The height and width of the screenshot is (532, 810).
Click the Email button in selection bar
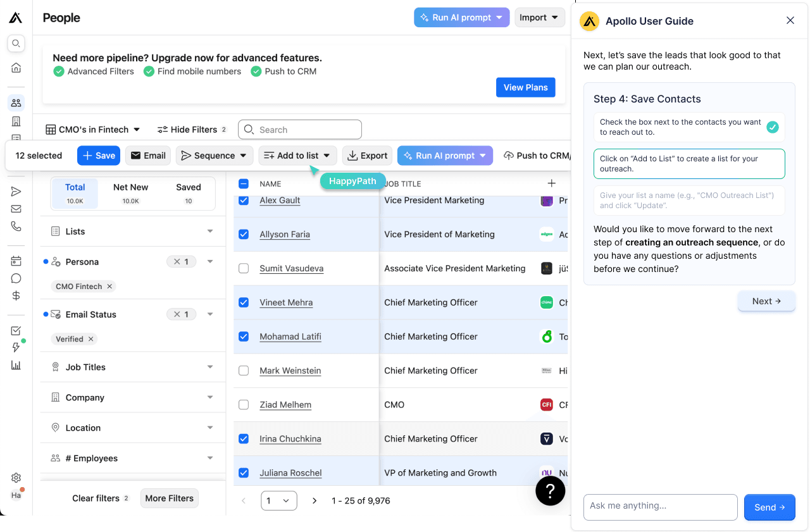point(148,156)
